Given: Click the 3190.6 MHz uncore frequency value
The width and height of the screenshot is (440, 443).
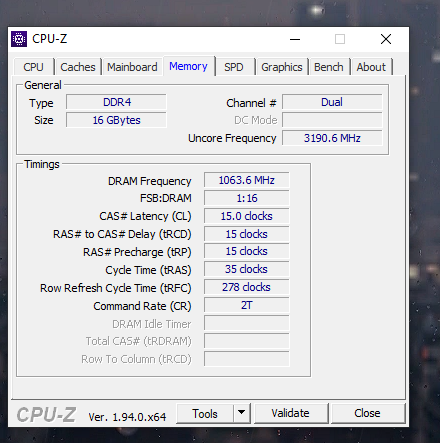Looking at the screenshot, I should 332,138.
